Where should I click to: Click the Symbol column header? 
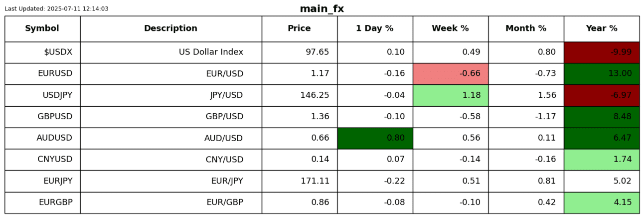[x=42, y=28]
